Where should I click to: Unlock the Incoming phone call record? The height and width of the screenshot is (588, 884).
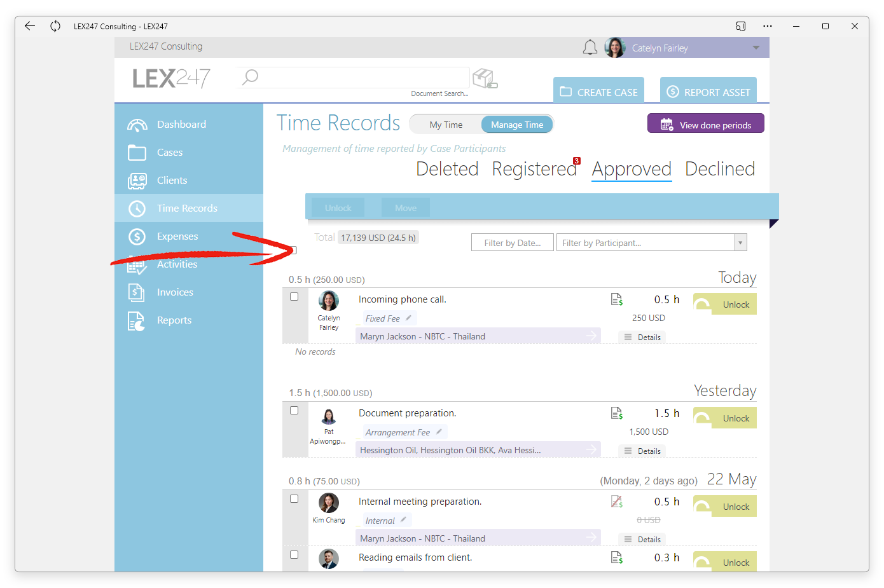point(725,304)
